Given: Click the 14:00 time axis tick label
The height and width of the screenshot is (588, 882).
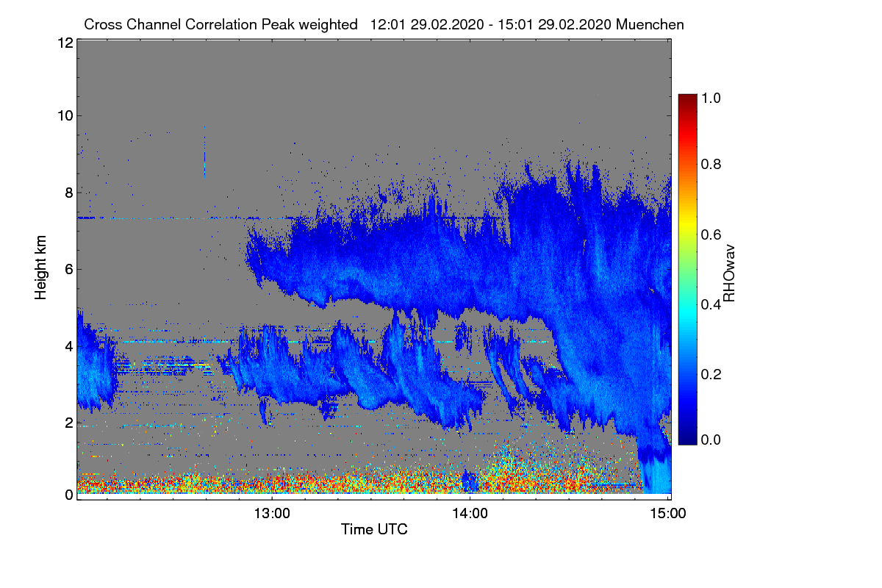Looking at the screenshot, I should click(x=470, y=514).
